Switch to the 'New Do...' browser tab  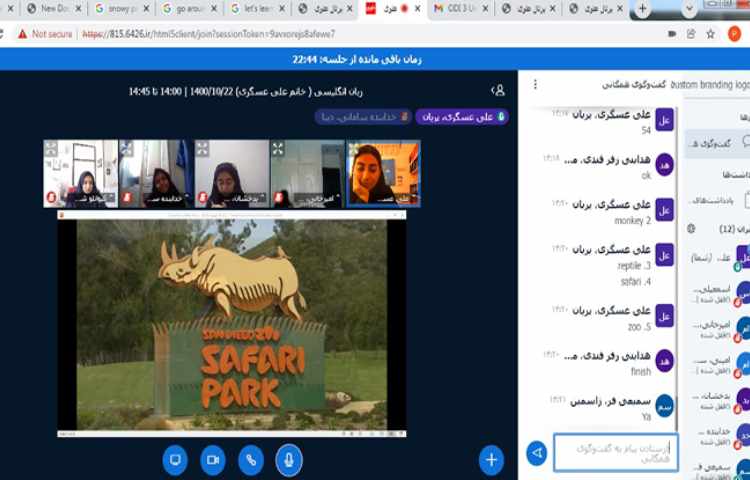coord(54,9)
